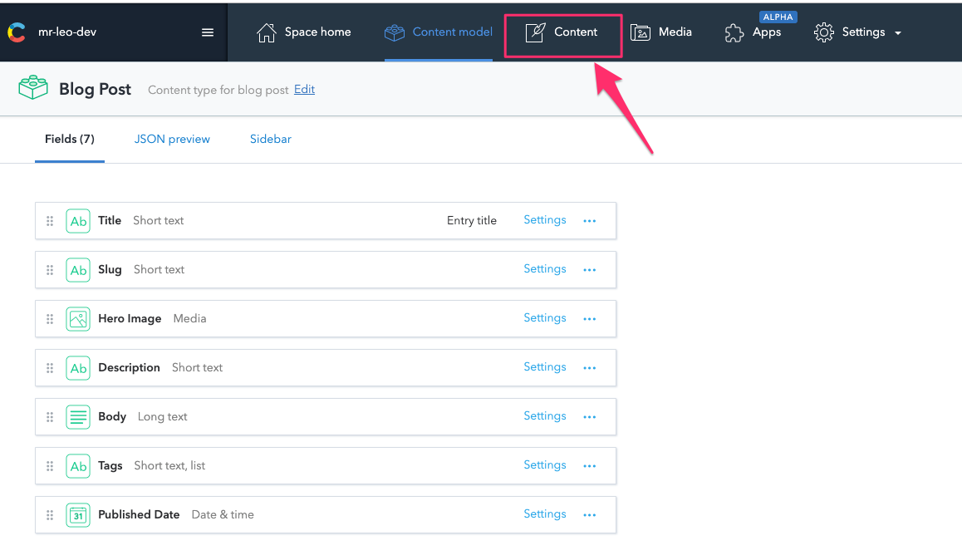Open the hamburger menu next to mr-leo-dev

207,32
